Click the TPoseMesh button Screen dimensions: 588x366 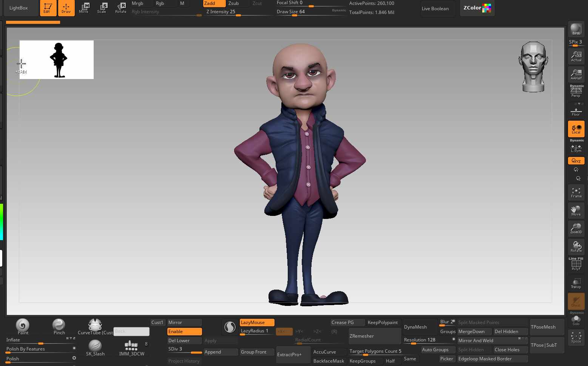click(547, 327)
